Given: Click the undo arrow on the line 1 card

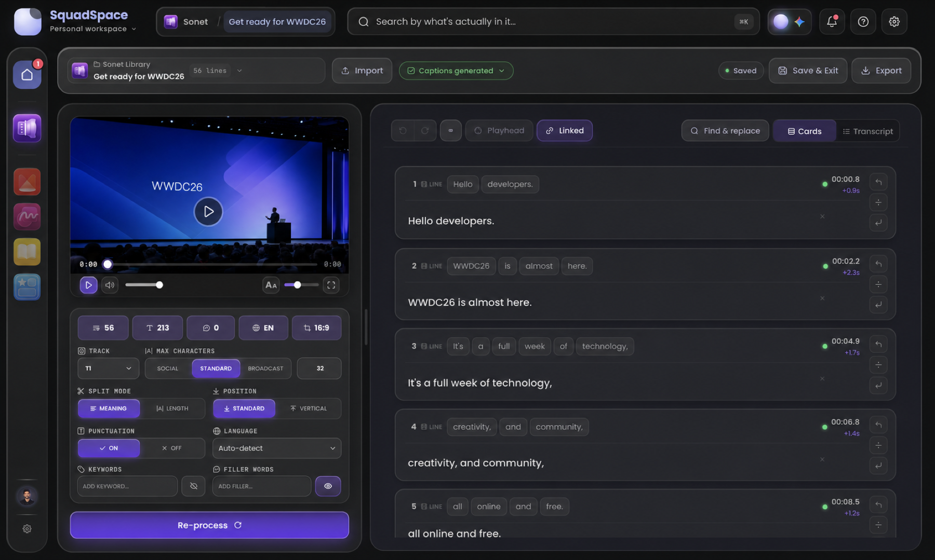Looking at the screenshot, I should pyautogui.click(x=878, y=182).
